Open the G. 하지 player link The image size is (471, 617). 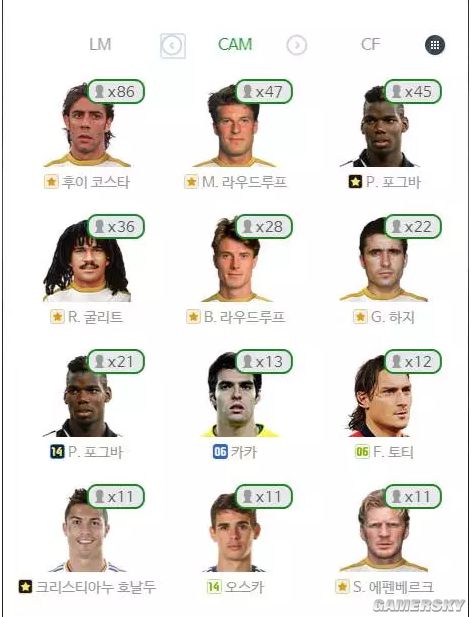(384, 317)
